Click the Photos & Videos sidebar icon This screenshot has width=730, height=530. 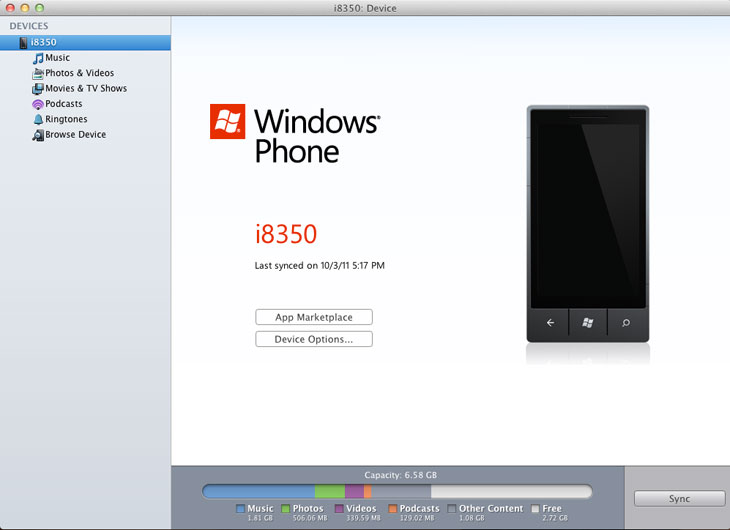click(37, 73)
